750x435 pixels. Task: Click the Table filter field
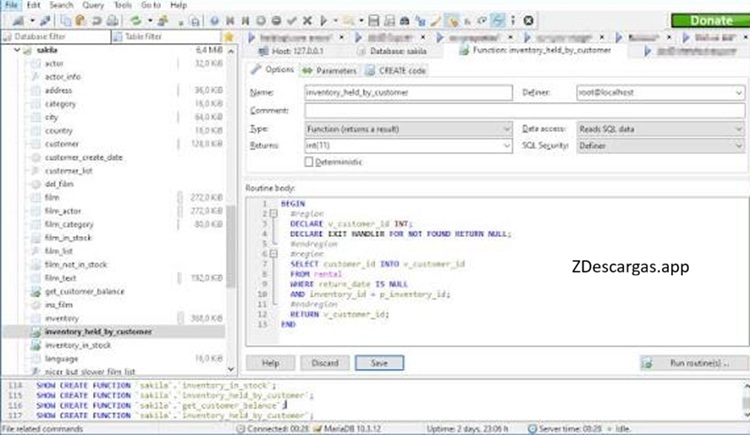[166, 37]
